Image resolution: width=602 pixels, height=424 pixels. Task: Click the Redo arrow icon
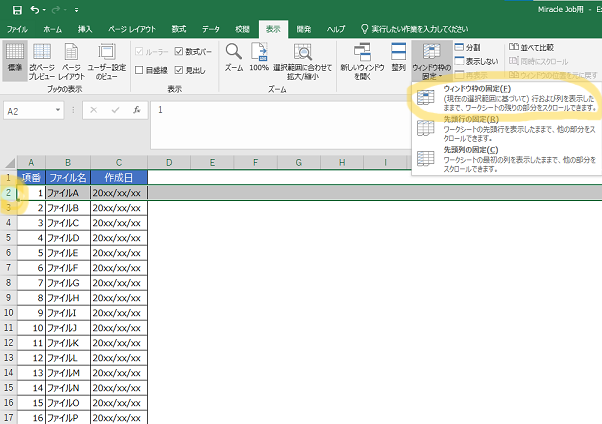56,10
